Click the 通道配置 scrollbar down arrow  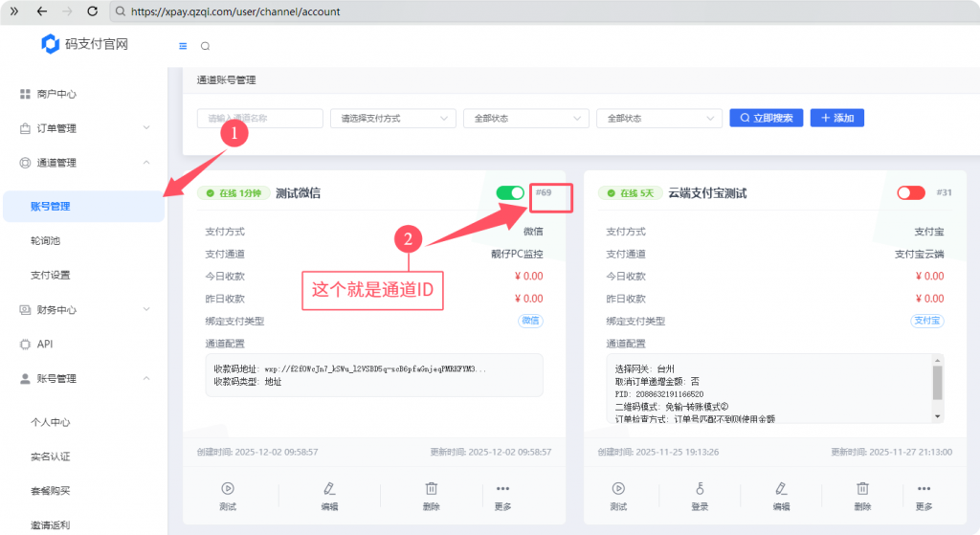[x=937, y=416]
